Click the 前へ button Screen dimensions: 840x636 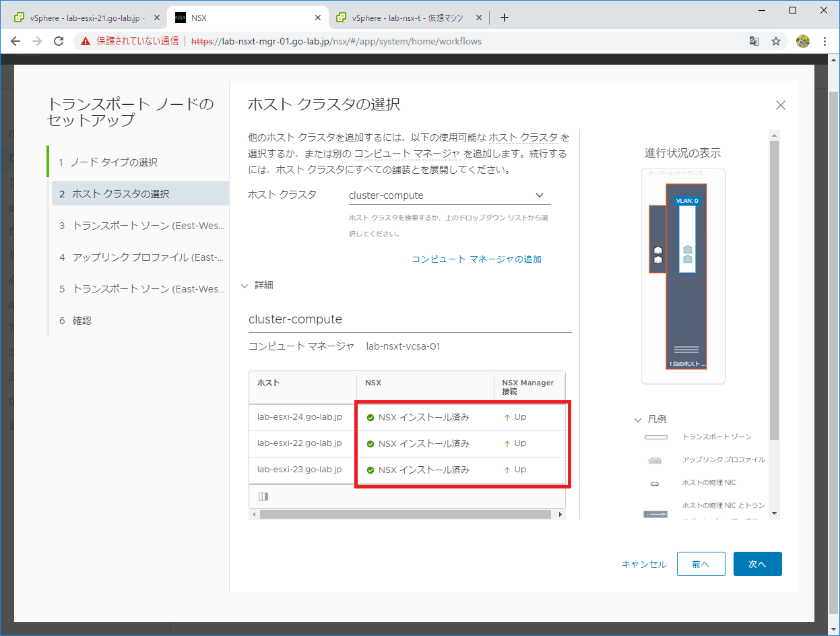(701, 564)
